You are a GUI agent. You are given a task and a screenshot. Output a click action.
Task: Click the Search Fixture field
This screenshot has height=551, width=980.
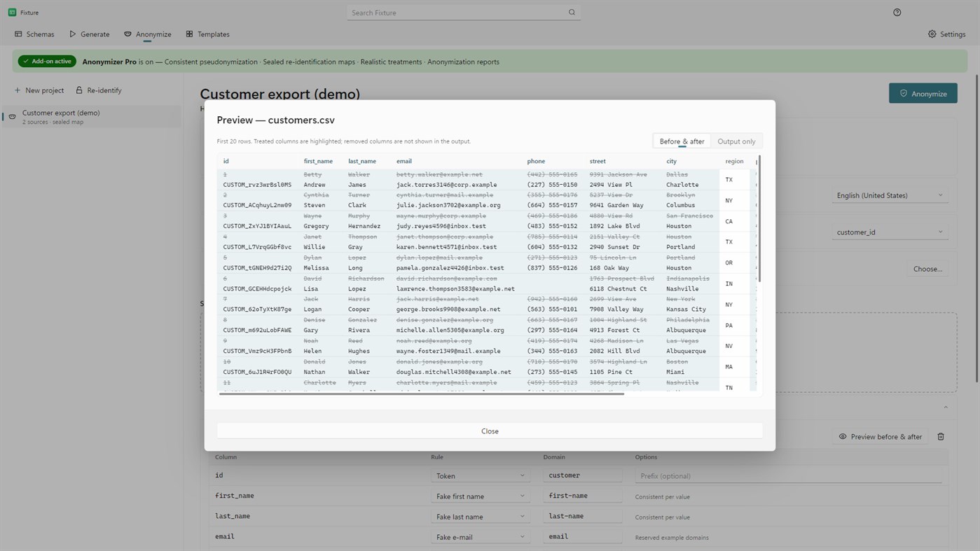(463, 13)
